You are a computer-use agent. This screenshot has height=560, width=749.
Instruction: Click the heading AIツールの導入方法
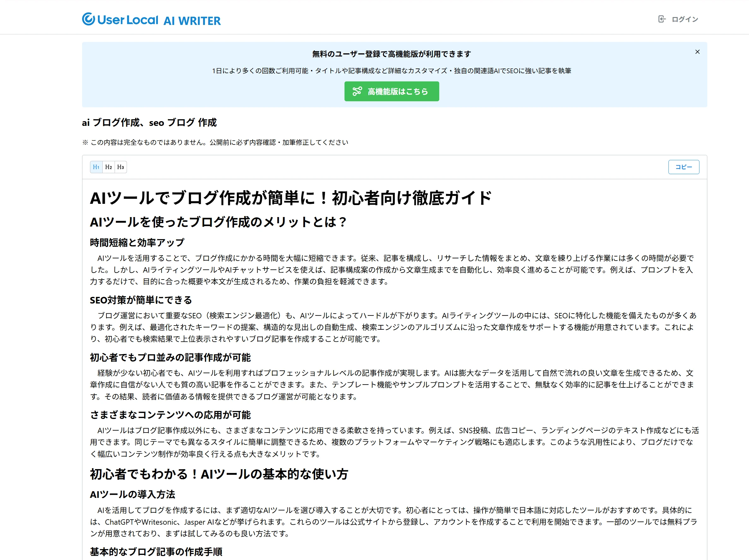coord(132,494)
